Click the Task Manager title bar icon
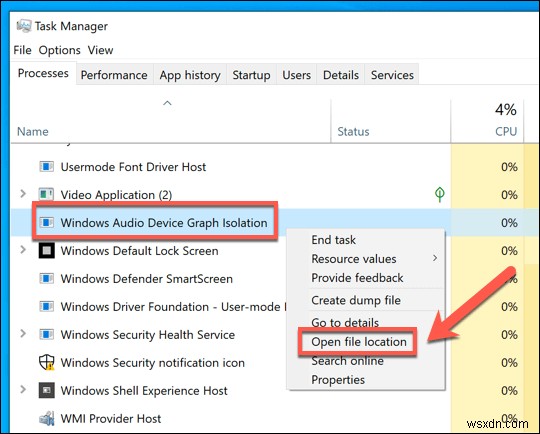The width and height of the screenshot is (540, 434). (24, 26)
